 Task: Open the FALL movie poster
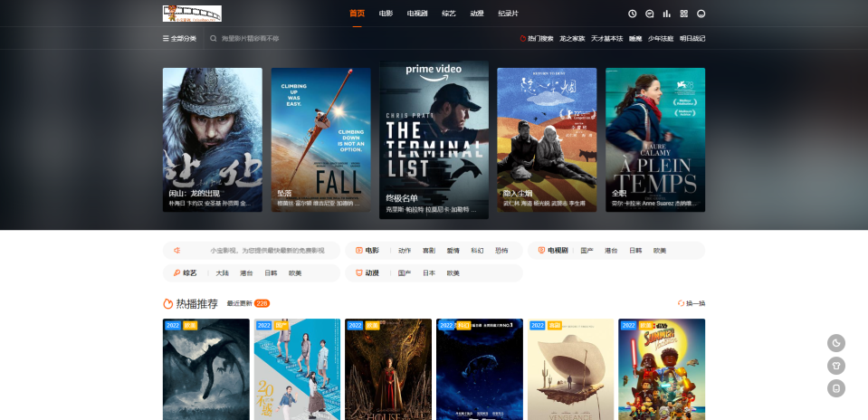(320, 139)
